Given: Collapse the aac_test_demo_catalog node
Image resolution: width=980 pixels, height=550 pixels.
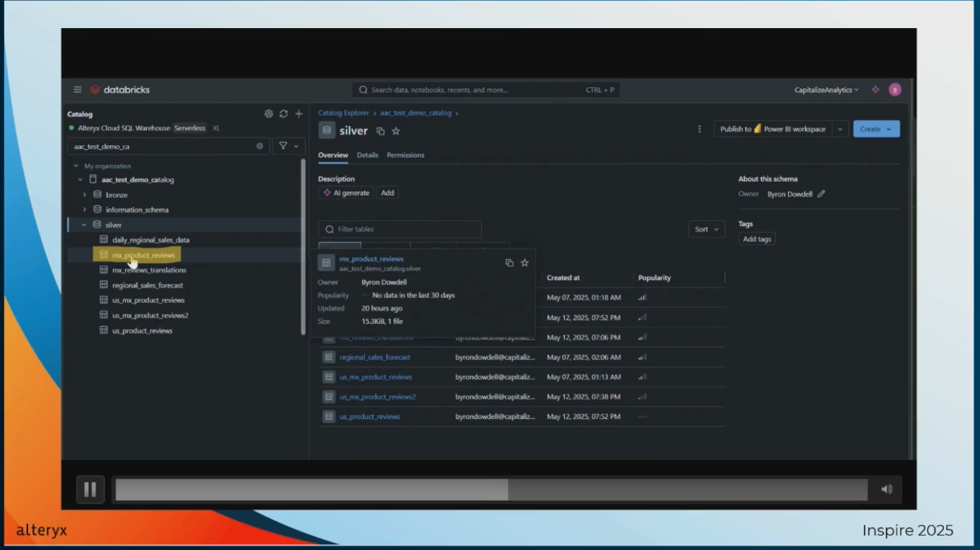Looking at the screenshot, I should point(81,179).
